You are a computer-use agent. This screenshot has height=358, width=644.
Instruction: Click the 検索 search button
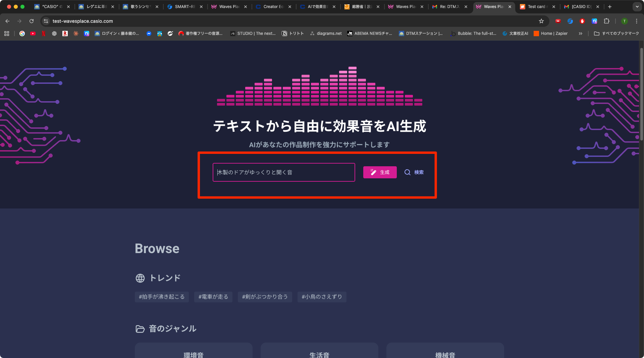coord(414,172)
